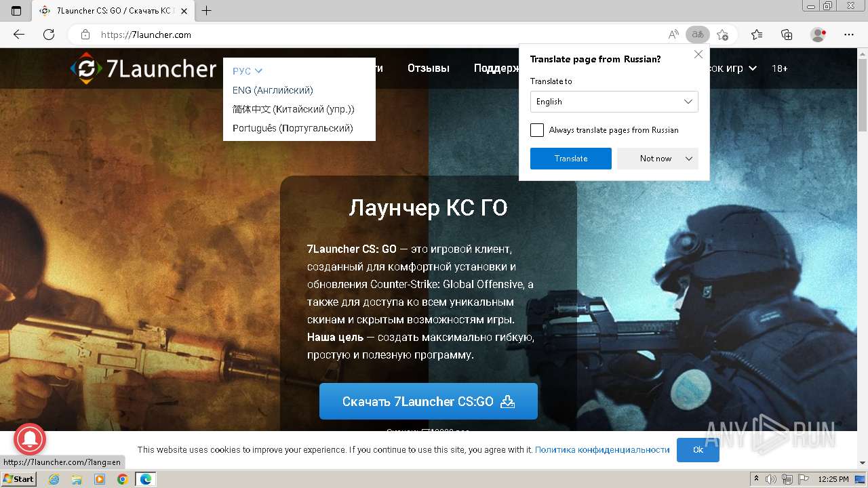Click the network tray icon
Image resolution: width=868 pixels, height=488 pixels.
(788, 479)
